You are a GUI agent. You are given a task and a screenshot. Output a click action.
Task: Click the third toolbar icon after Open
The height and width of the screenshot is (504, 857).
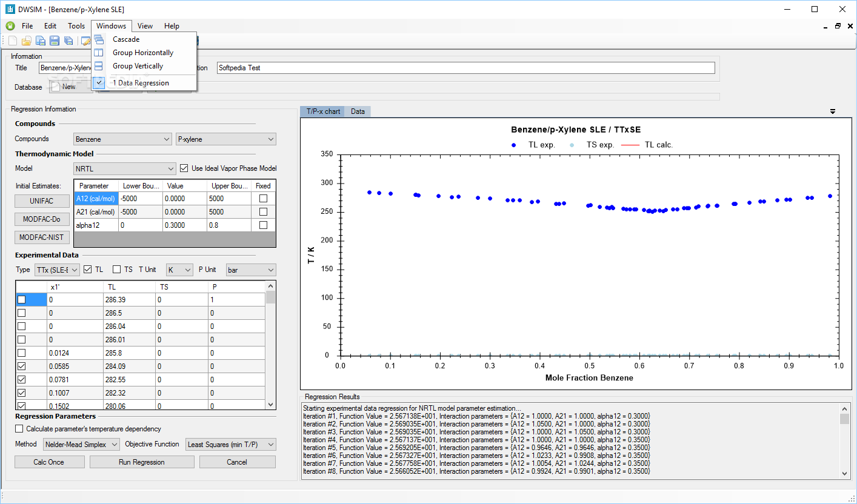point(68,41)
